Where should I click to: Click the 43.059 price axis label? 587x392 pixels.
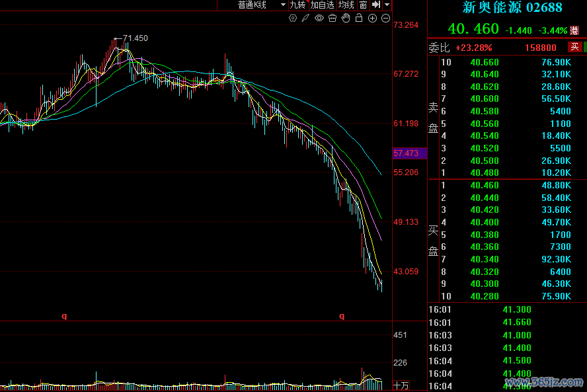tap(406, 272)
